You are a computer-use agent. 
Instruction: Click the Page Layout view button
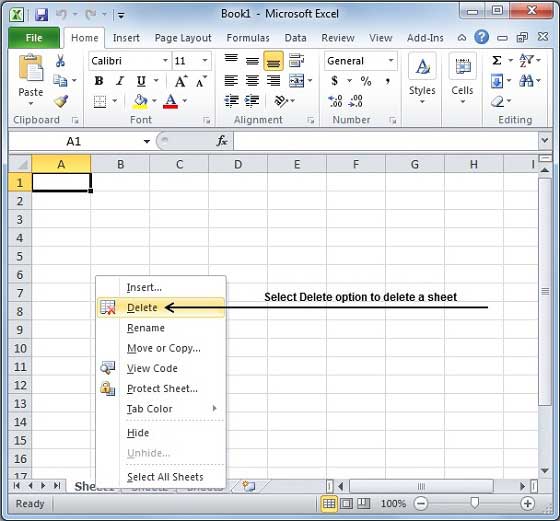346,504
